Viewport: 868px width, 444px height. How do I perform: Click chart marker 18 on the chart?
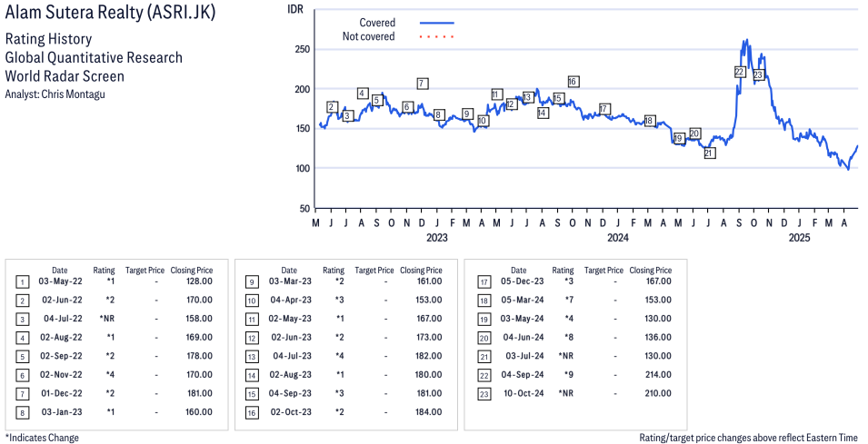tap(650, 121)
